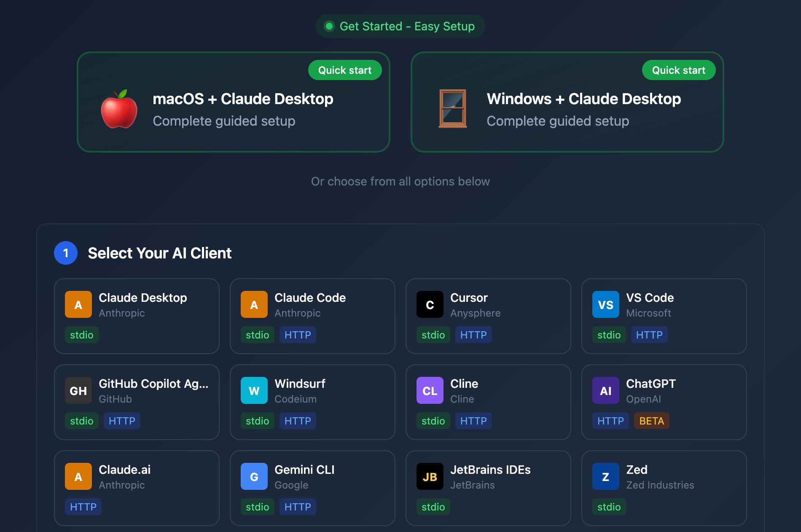Viewport: 801px width, 532px height.
Task: Click the BETA tag on ChatGPT
Action: (x=651, y=421)
